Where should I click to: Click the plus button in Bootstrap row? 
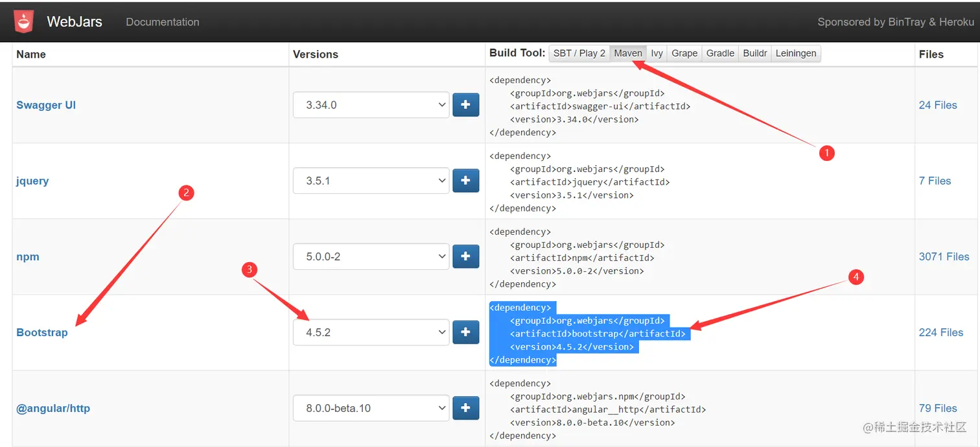click(x=465, y=332)
